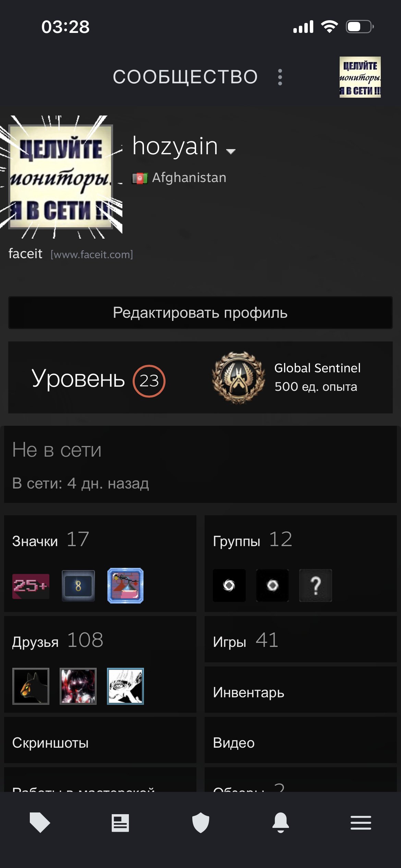This screenshot has width=401, height=868.
Task: Tap the three-dot options menu
Action: click(280, 77)
